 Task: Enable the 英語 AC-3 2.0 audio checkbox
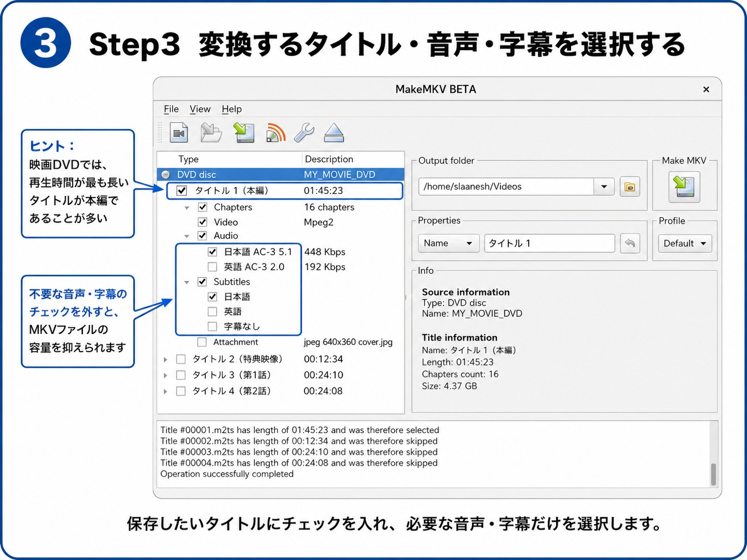pyautogui.click(x=212, y=267)
